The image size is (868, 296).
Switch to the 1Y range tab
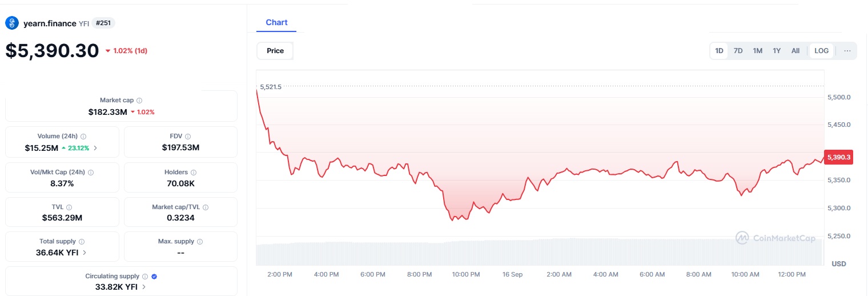point(777,51)
